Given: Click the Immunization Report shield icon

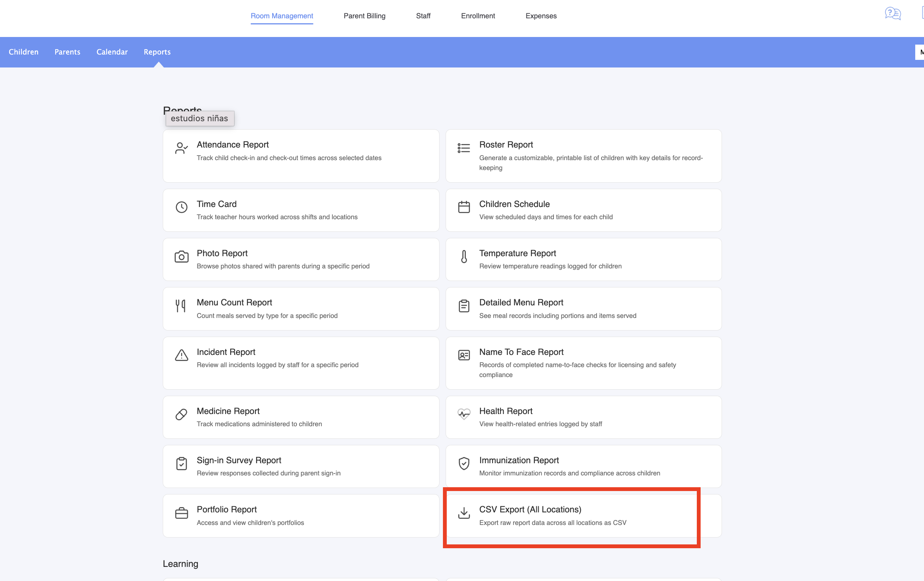Looking at the screenshot, I should coord(464,463).
